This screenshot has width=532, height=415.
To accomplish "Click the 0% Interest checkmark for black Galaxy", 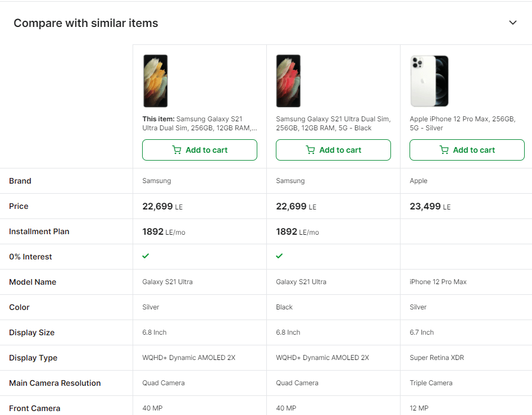I will (279, 256).
